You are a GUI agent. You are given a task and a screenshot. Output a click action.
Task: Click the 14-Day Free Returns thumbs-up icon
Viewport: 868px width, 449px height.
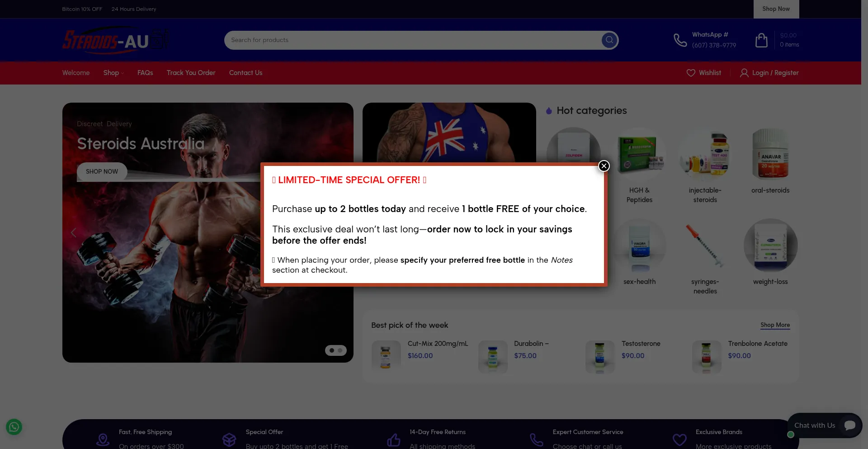(394, 439)
